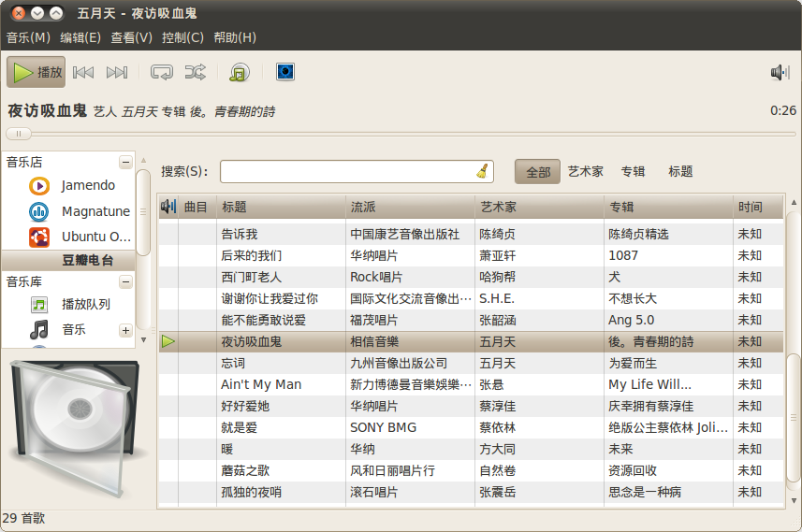802x532 pixels.
Task: Click the song list scroll-up arrow
Action: tap(794, 202)
